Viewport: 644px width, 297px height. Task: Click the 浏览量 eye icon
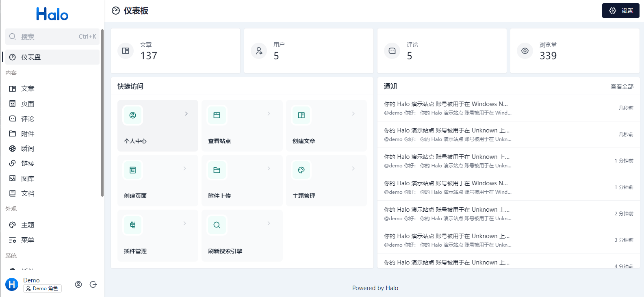click(x=525, y=51)
